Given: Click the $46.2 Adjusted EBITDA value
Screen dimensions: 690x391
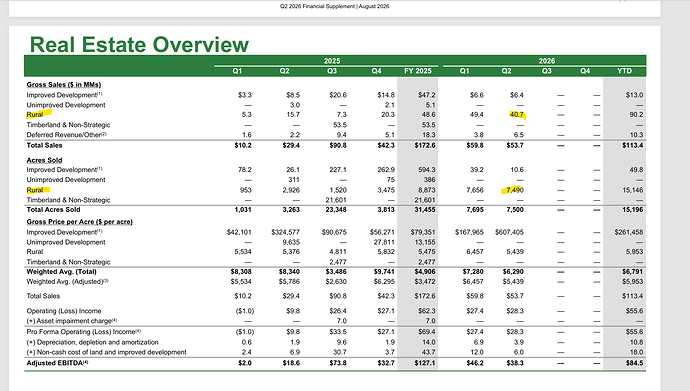Looking at the screenshot, I should (x=475, y=363).
